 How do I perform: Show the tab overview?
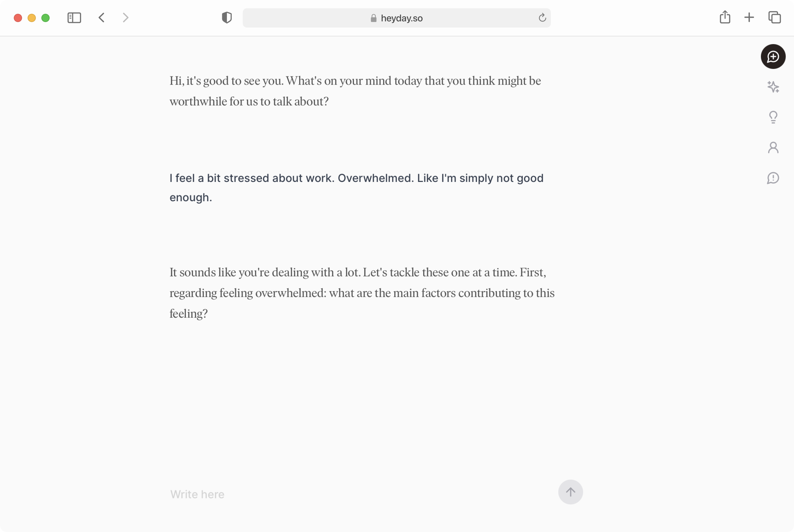(774, 17)
